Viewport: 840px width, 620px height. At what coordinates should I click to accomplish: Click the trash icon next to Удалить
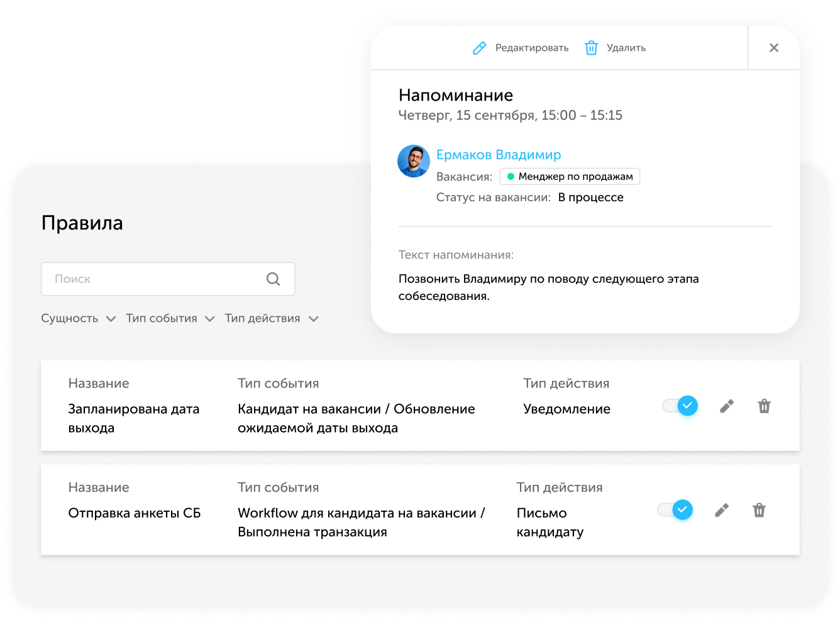(x=591, y=48)
